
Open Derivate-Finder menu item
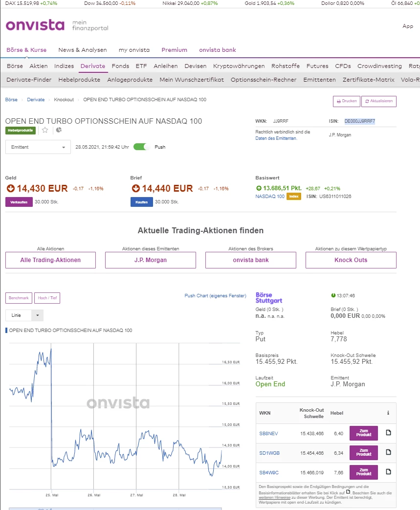[29, 80]
